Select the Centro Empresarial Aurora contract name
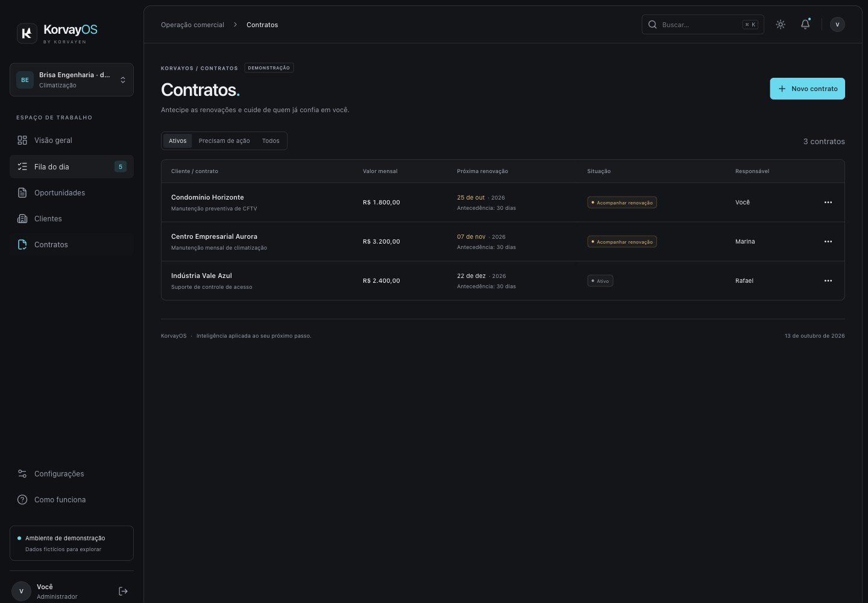The image size is (868, 603). click(214, 236)
